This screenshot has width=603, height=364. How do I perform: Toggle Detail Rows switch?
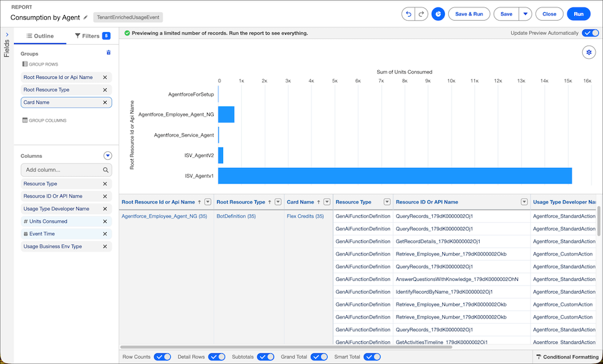click(x=216, y=357)
